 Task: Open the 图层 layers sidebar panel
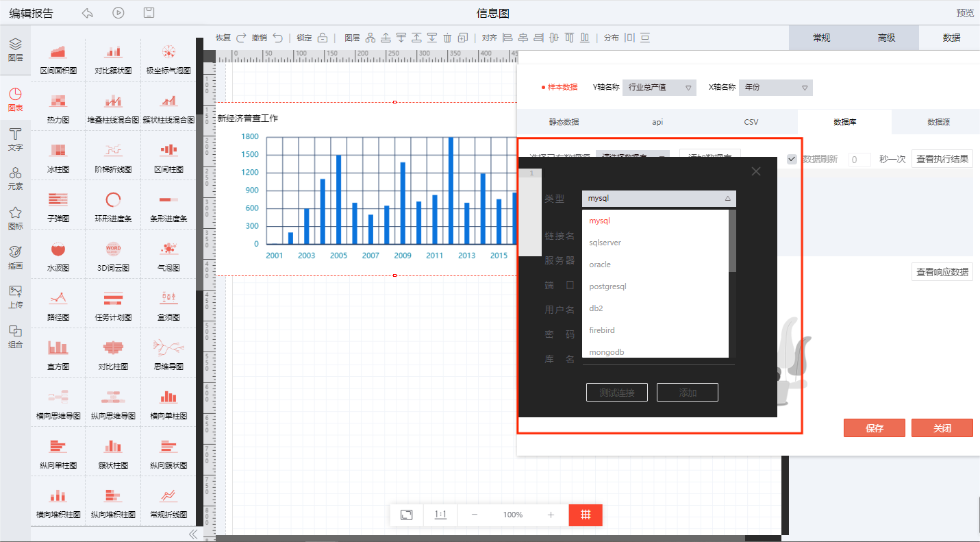pyautogui.click(x=15, y=51)
